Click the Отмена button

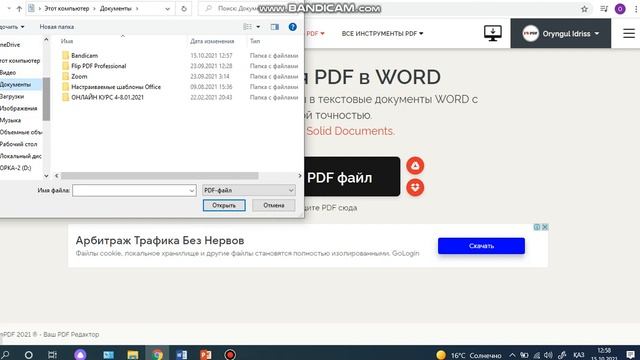pyautogui.click(x=273, y=205)
